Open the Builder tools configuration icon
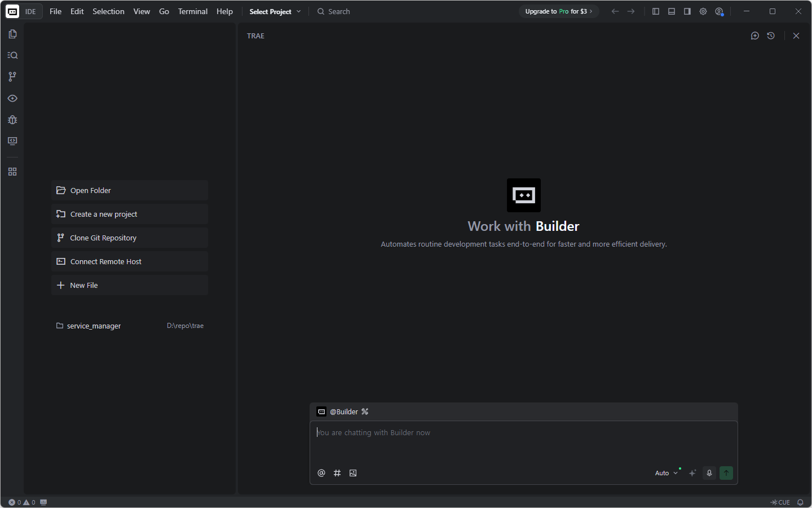The width and height of the screenshot is (812, 508). 365,411
